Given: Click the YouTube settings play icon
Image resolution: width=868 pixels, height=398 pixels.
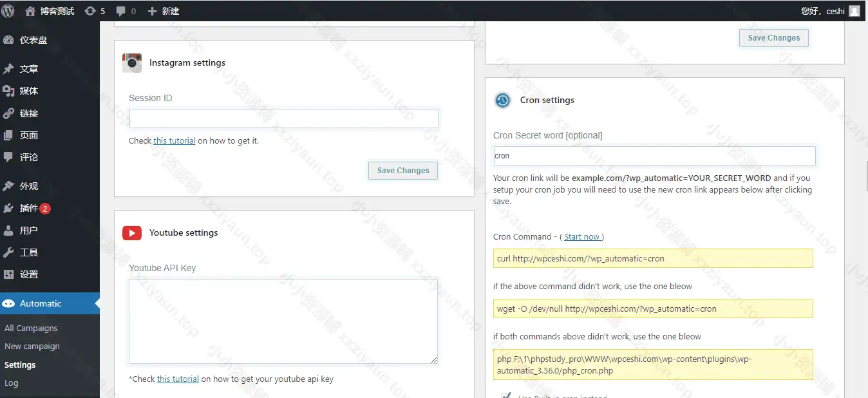Looking at the screenshot, I should click(x=131, y=232).
